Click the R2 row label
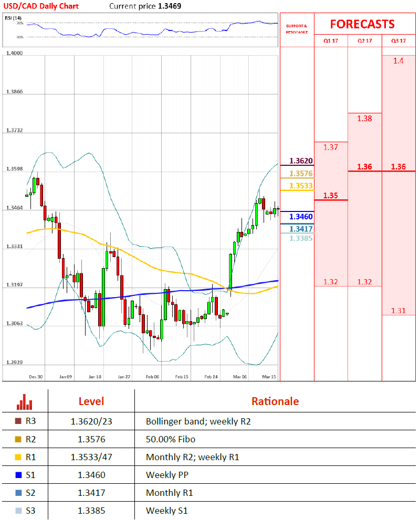 click(30, 439)
